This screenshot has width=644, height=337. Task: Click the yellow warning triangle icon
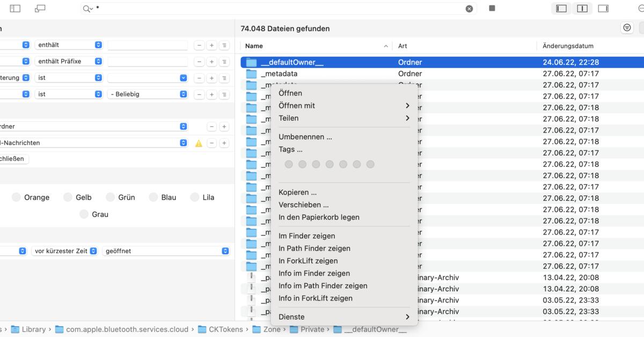click(199, 143)
